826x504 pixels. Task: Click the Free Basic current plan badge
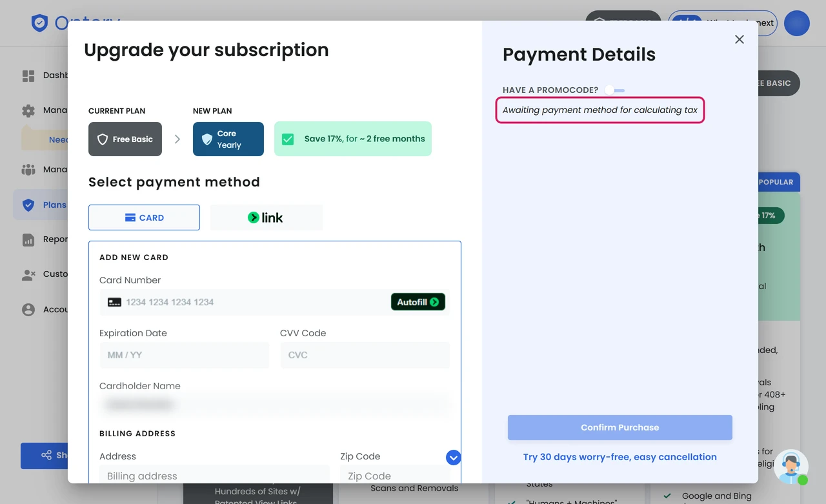tap(125, 139)
